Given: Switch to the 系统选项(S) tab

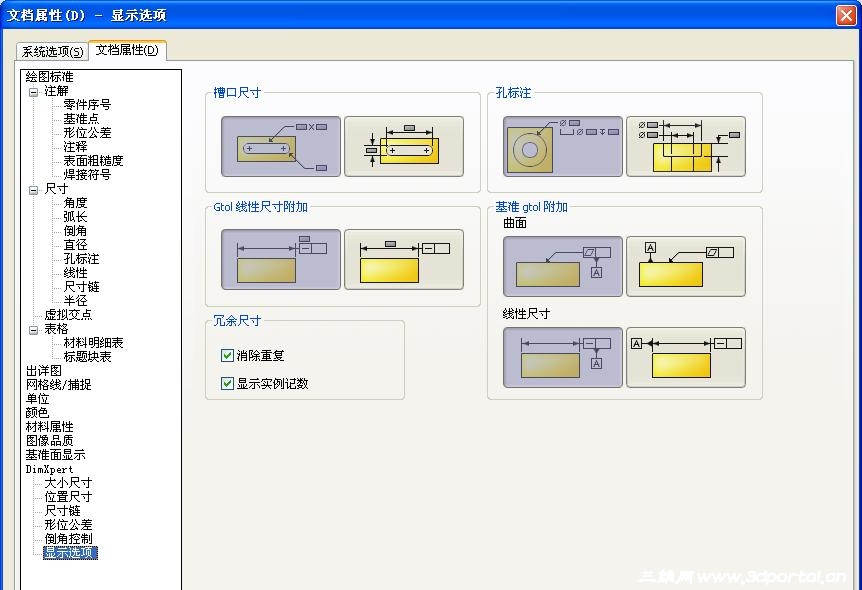Looking at the screenshot, I should point(52,51).
